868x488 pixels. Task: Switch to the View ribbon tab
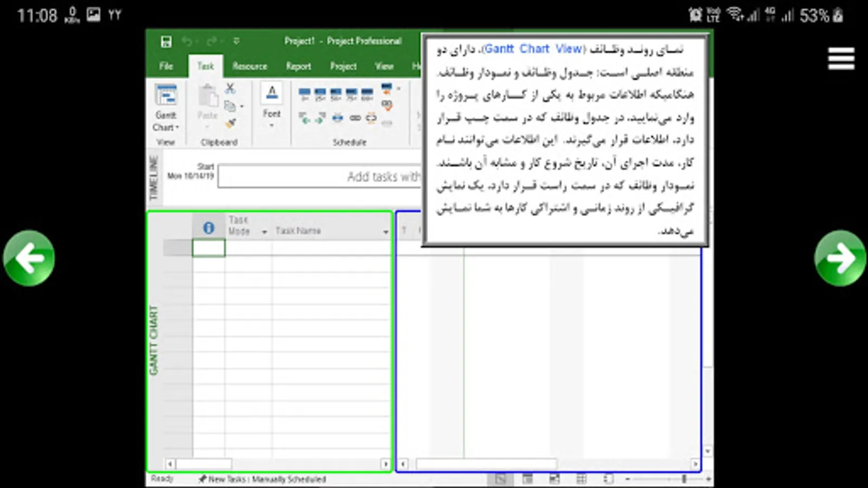(x=384, y=66)
